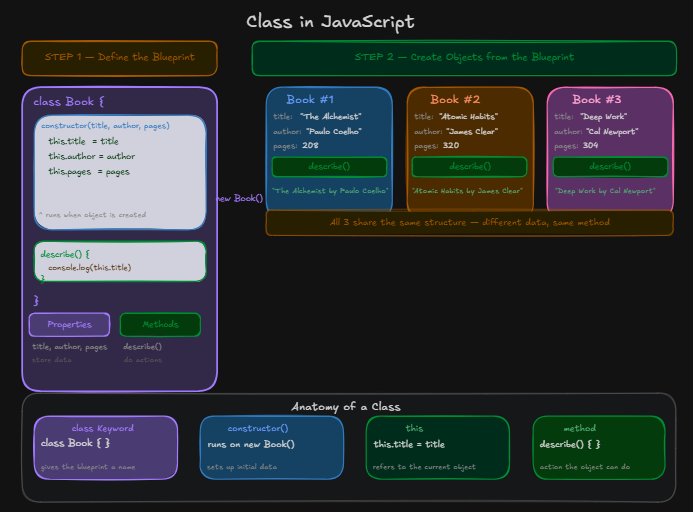
Task: Select the 'All 3 share the same structure' note
Action: (x=469, y=222)
